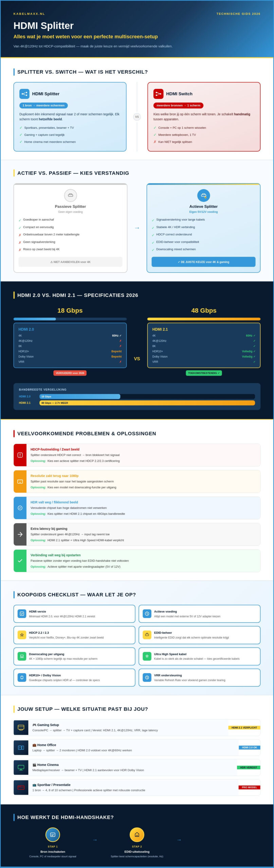The image size is (274, 868).
Task: Click the Gaming Setup monitor icon
Action: [x=21, y=728]
